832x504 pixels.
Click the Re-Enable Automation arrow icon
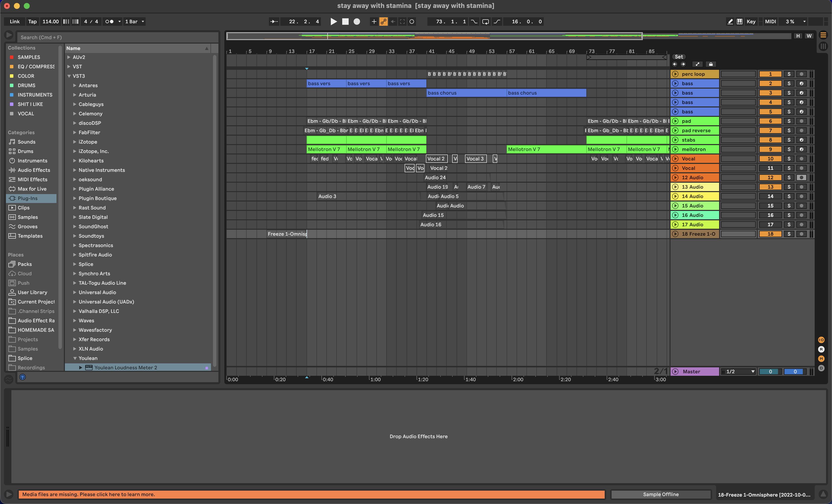click(393, 22)
